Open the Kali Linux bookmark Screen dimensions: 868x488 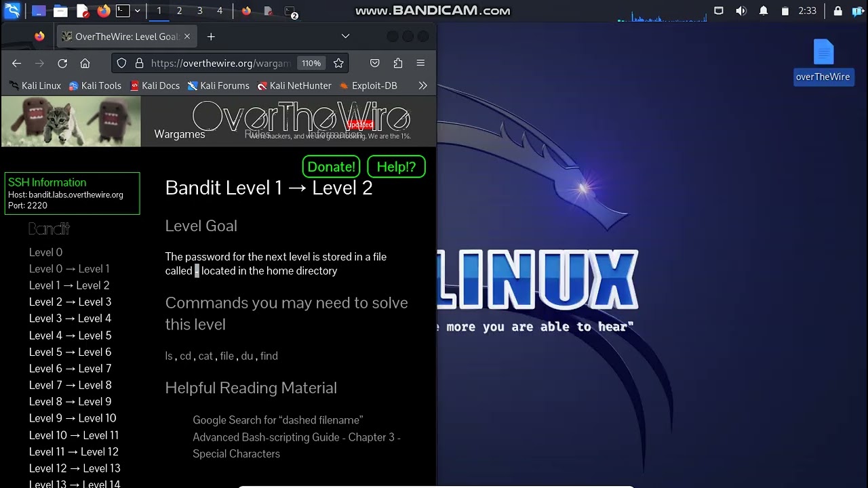click(x=35, y=85)
